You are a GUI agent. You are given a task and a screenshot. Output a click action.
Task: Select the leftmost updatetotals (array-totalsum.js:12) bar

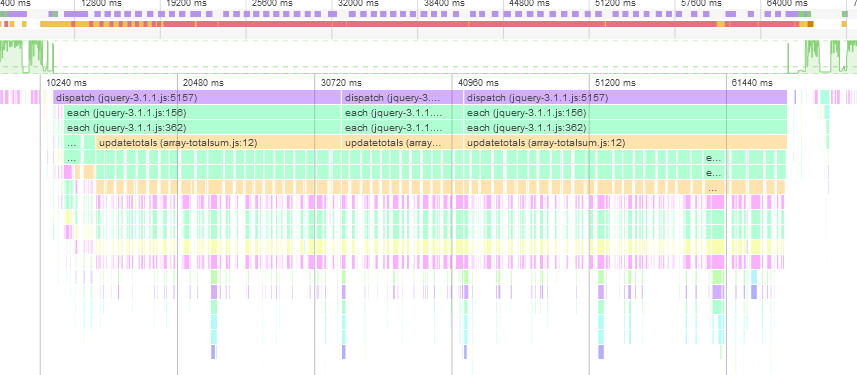pos(218,142)
